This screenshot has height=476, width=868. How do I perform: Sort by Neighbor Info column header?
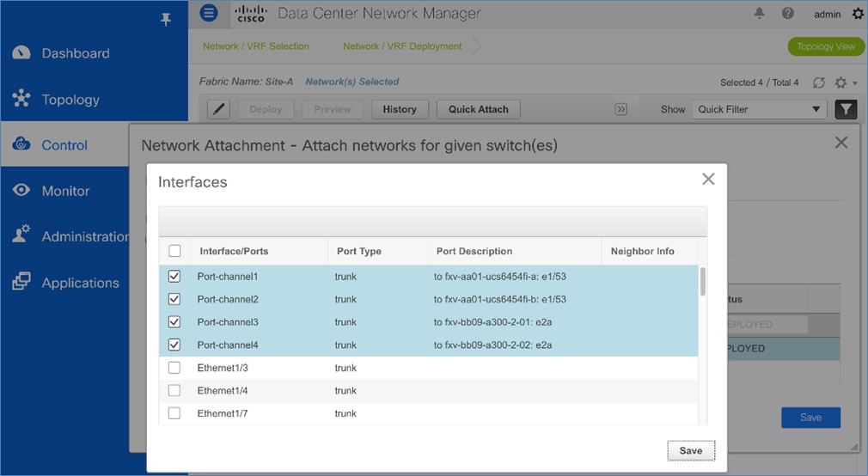click(642, 251)
